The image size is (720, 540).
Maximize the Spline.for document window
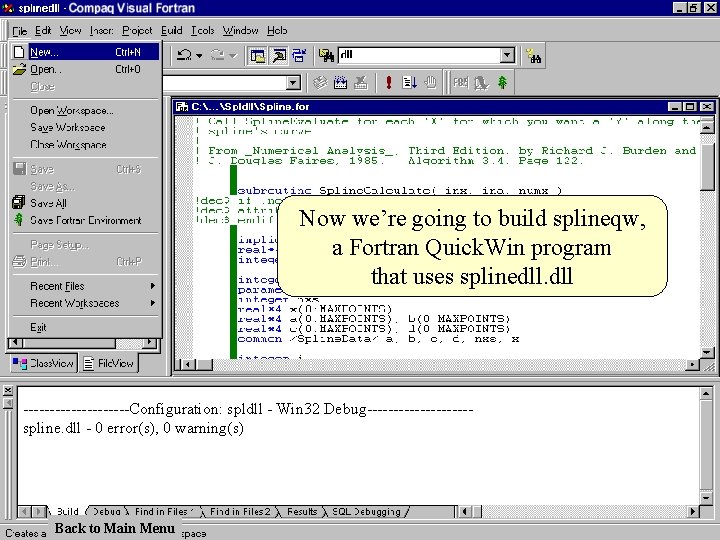(x=690, y=107)
